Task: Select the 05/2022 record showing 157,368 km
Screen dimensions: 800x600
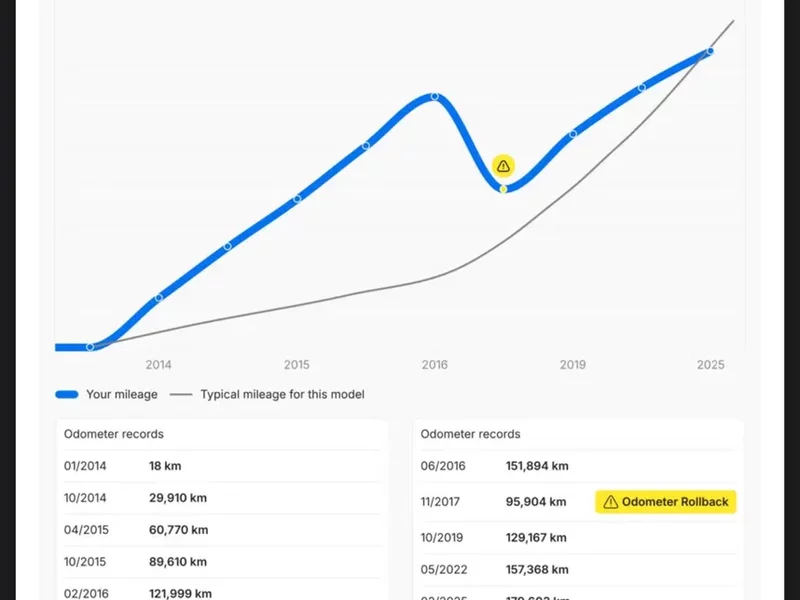Action: click(x=578, y=570)
